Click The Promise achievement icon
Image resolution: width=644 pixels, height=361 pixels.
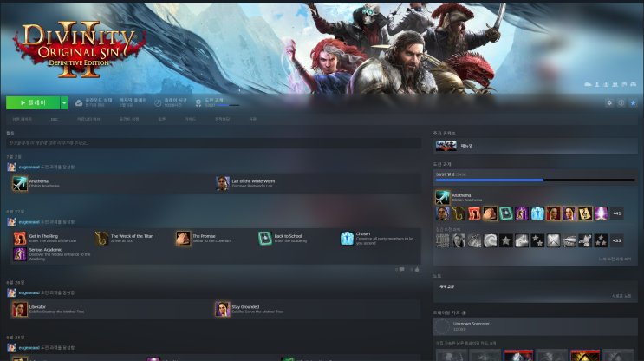[183, 238]
